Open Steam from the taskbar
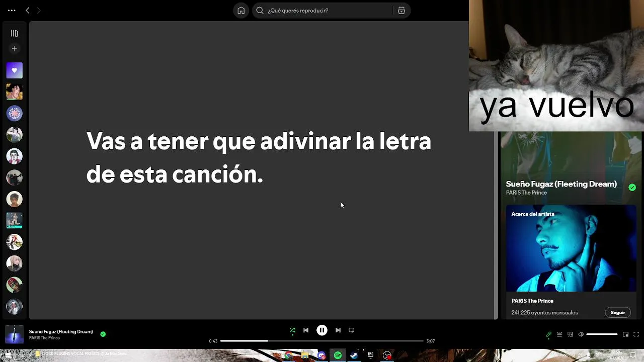Image resolution: width=644 pixels, height=362 pixels. tap(354, 355)
